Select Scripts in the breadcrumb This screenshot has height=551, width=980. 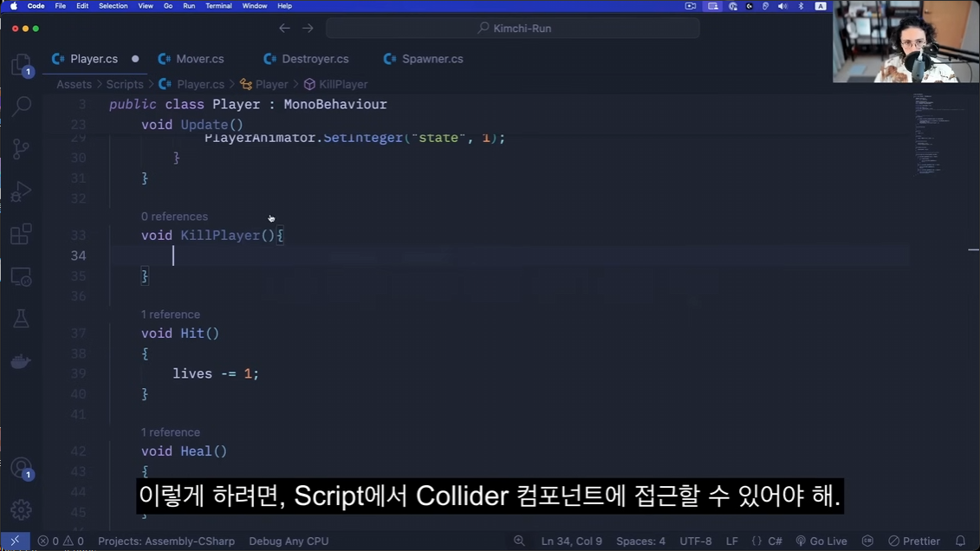tap(125, 84)
